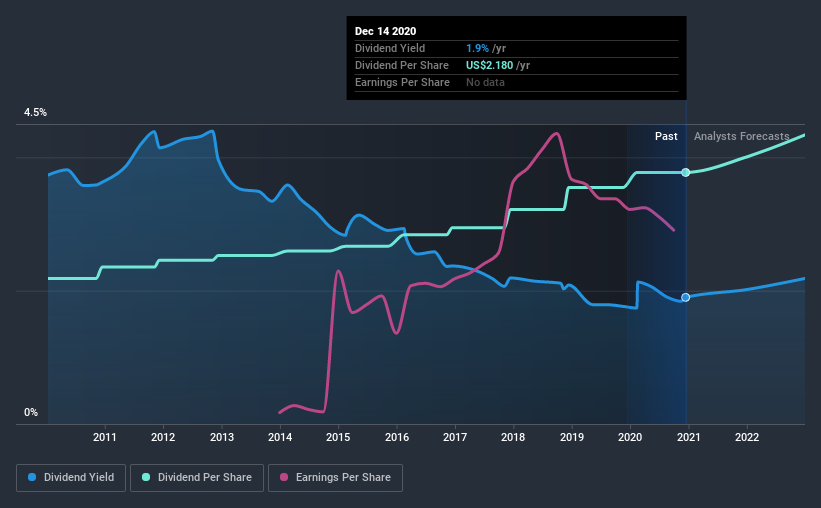Click the 2011 x-axis label

(x=105, y=437)
